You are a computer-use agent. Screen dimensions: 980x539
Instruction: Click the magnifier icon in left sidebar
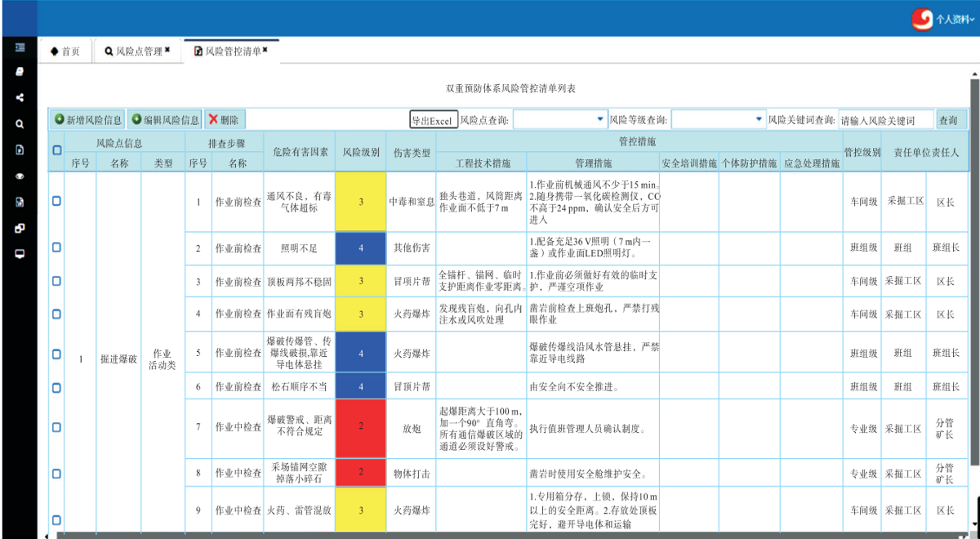point(20,124)
